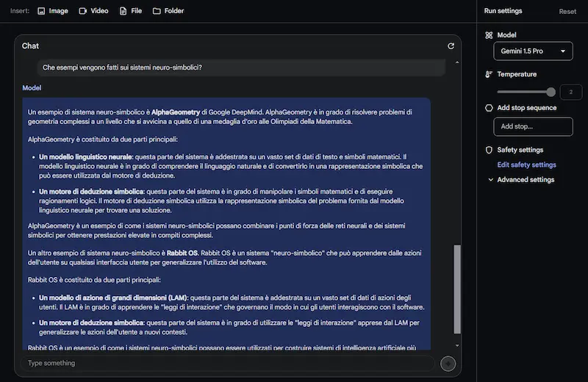Click the Temperature slider handle

point(551,92)
